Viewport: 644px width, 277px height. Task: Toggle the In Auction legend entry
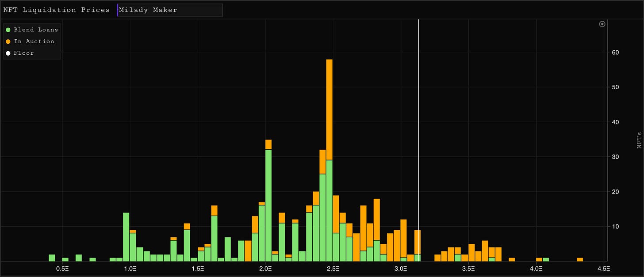pos(30,41)
